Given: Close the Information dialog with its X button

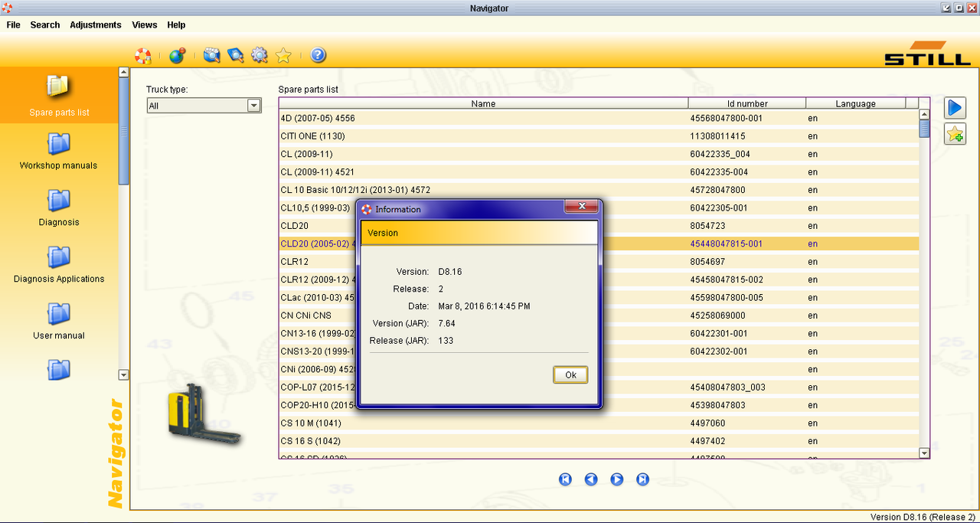Looking at the screenshot, I should point(581,207).
